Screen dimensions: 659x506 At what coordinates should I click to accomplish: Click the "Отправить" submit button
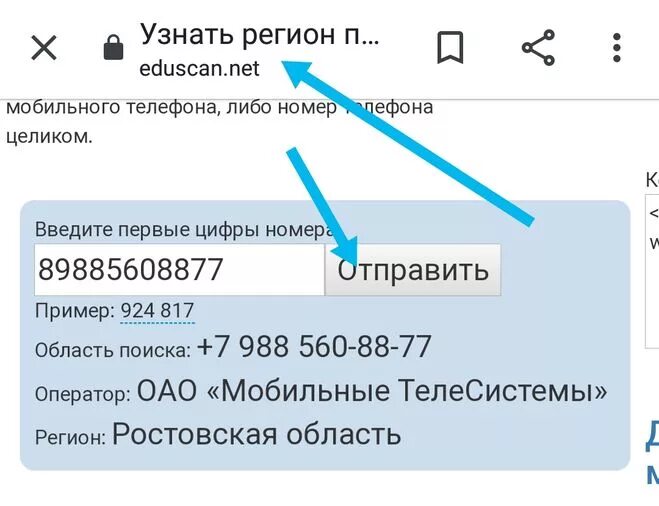click(x=413, y=270)
